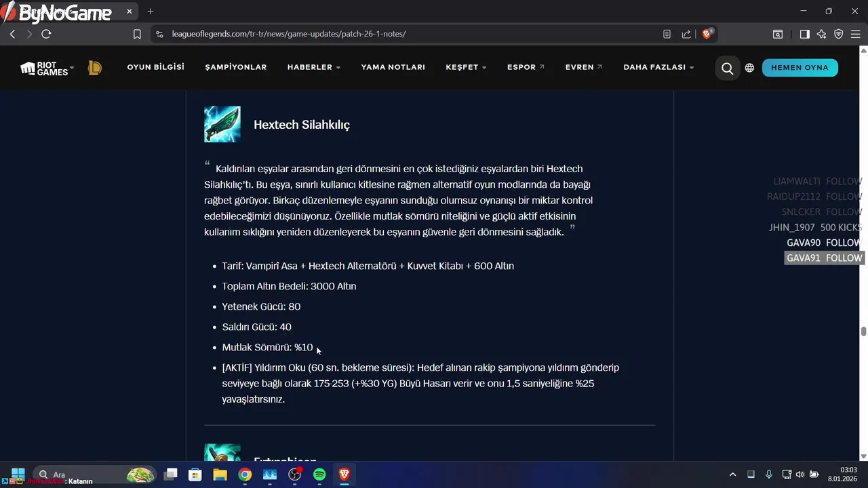This screenshot has width=868, height=488.
Task: Go forward using the browser forward arrow
Action: point(29,34)
